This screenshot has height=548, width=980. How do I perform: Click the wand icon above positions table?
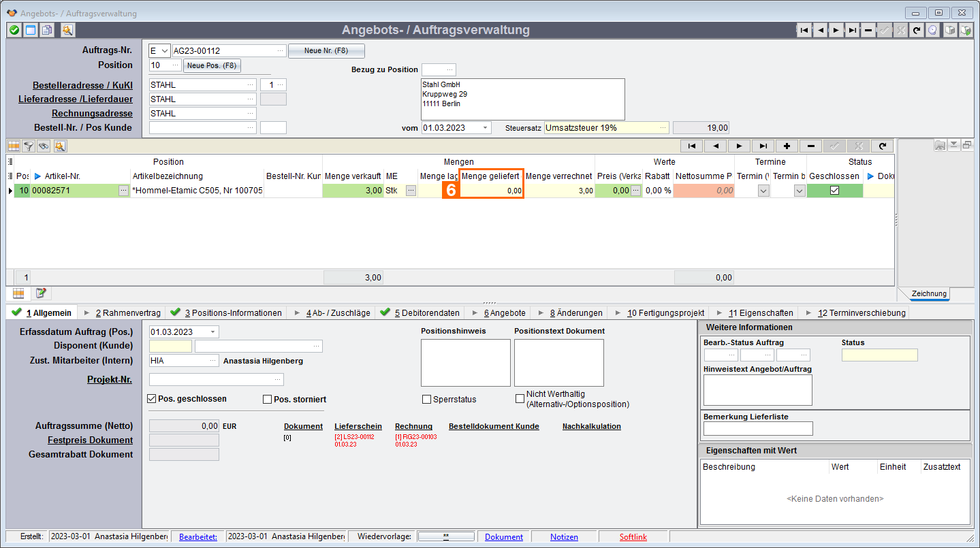(59, 146)
